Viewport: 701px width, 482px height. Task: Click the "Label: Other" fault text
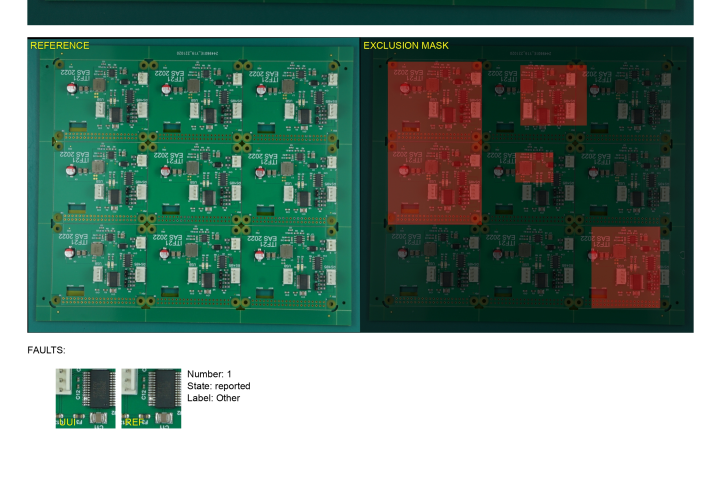[213, 398]
